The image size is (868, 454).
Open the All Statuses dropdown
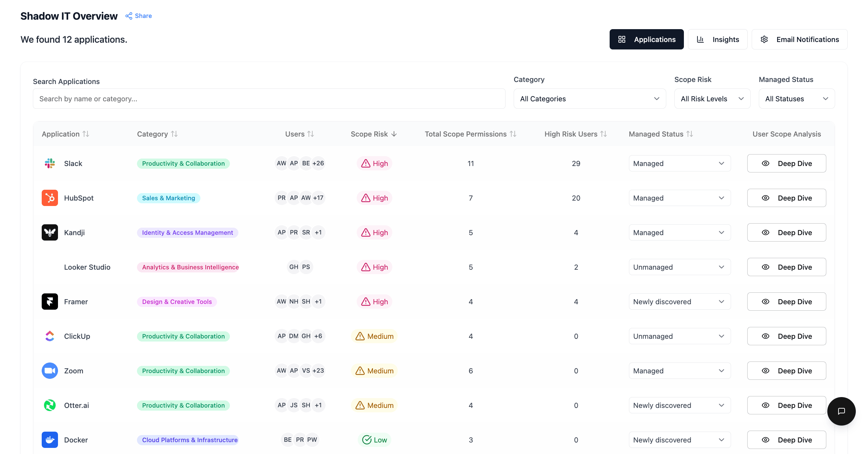[x=796, y=99]
